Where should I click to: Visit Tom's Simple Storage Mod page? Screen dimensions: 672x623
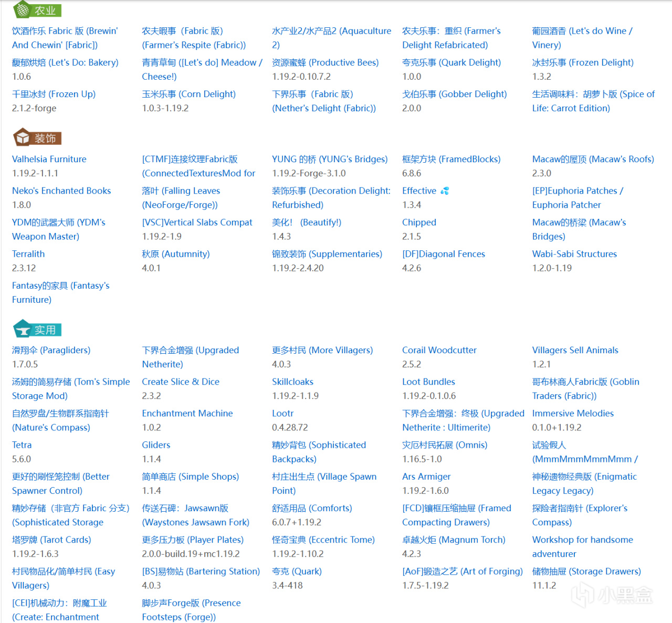click(71, 388)
